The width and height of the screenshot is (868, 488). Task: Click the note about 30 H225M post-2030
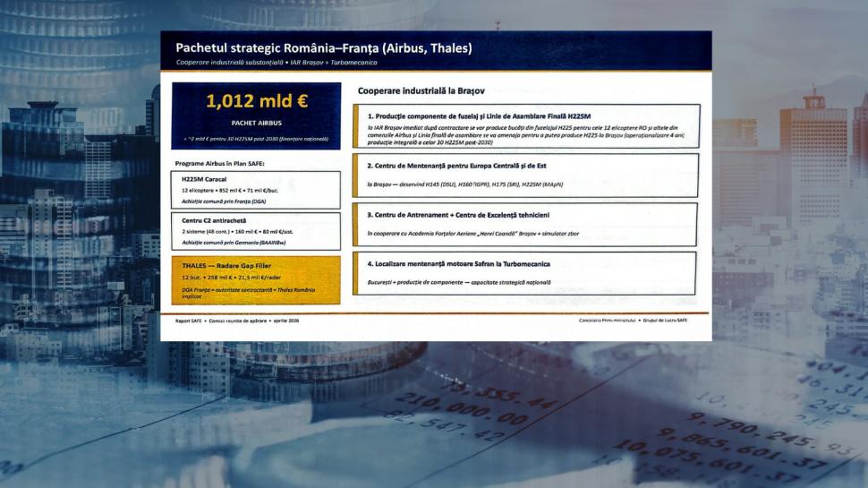pyautogui.click(x=256, y=139)
